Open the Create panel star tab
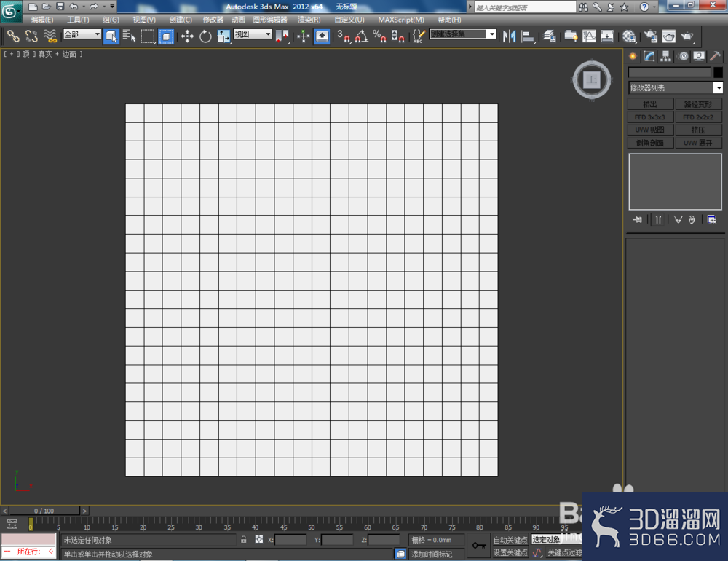This screenshot has width=728, height=561. point(633,56)
